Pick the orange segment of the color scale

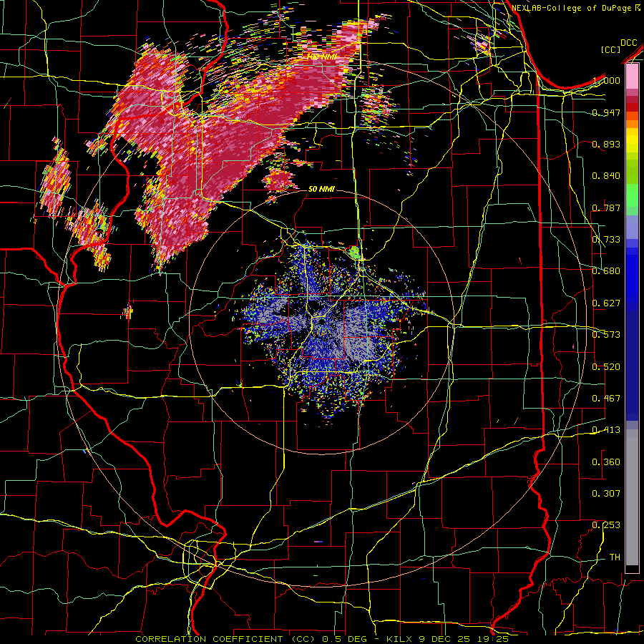tap(632, 123)
